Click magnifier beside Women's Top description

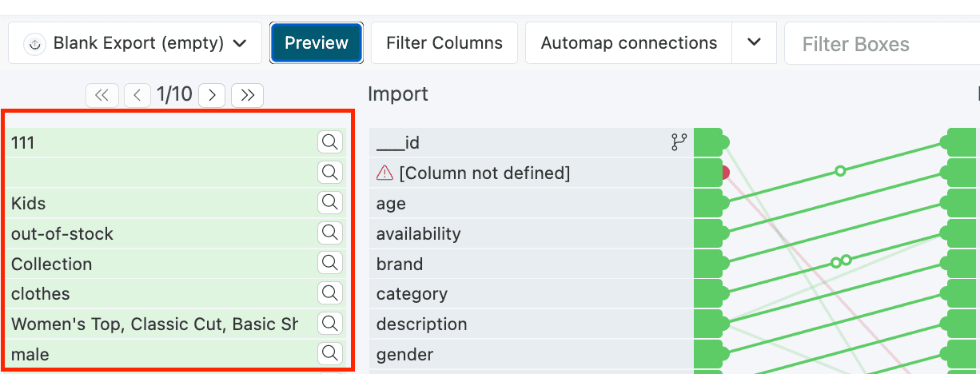(329, 324)
